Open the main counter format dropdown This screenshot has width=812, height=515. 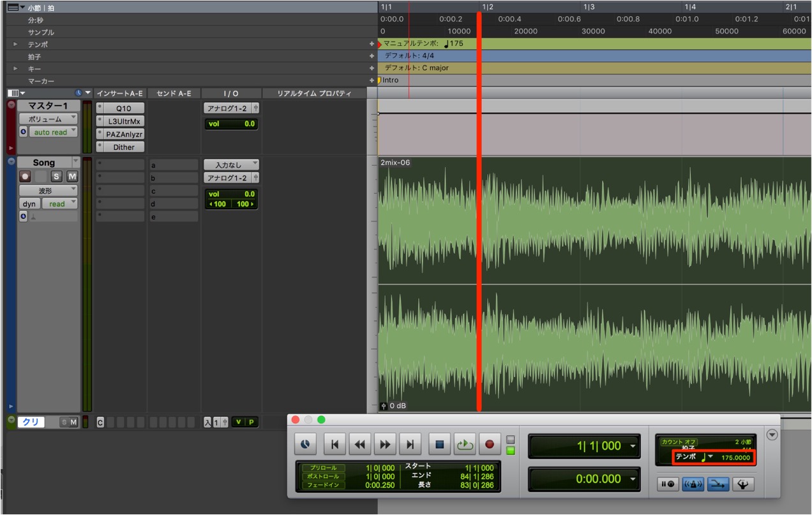point(632,446)
